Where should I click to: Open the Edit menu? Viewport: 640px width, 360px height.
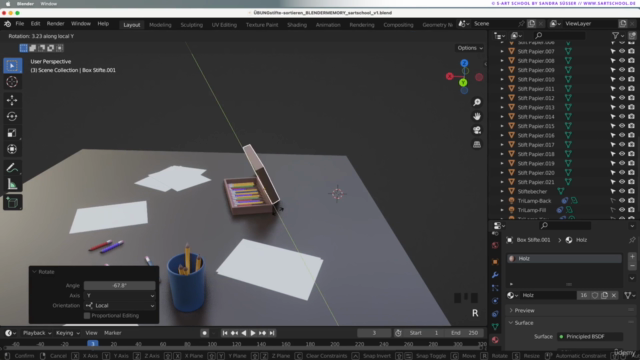coord(36,24)
